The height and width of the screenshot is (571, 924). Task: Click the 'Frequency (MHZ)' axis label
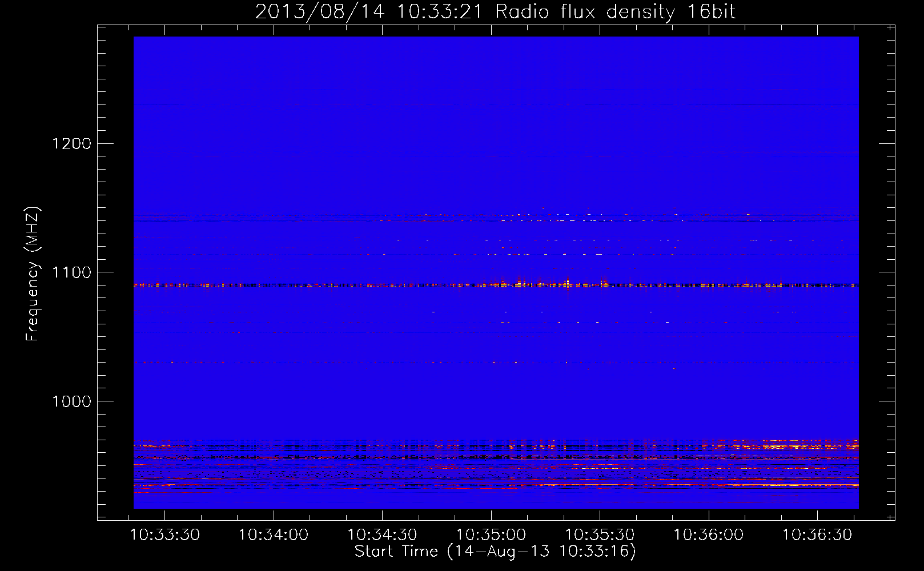tap(33, 274)
